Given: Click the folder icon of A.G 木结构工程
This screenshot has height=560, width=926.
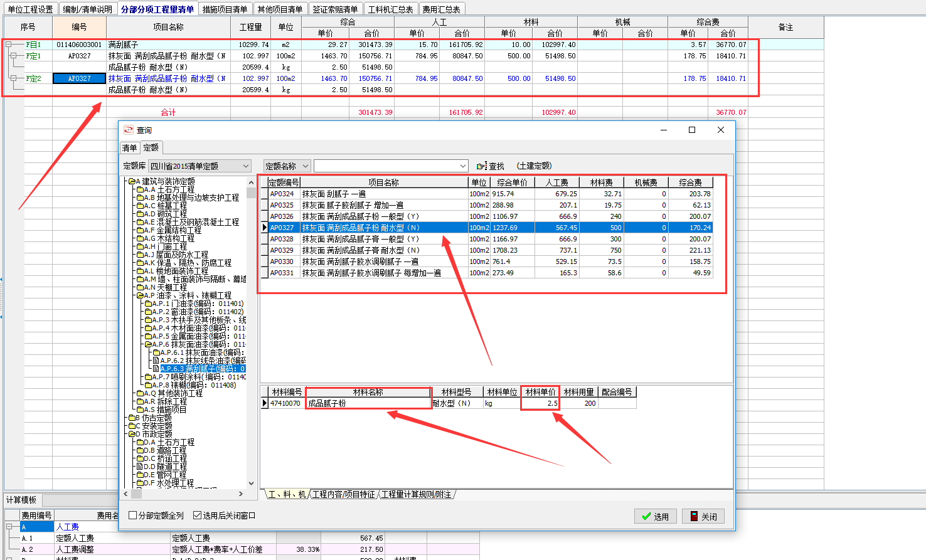Looking at the screenshot, I should [x=141, y=238].
